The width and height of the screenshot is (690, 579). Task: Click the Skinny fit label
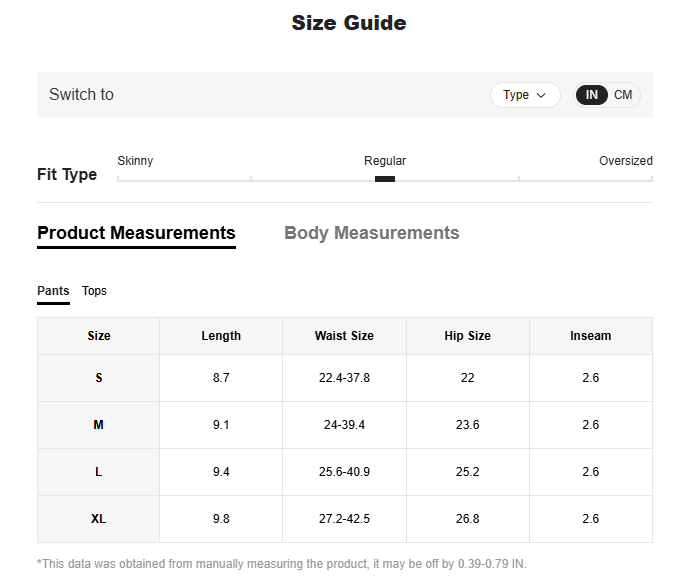point(135,161)
